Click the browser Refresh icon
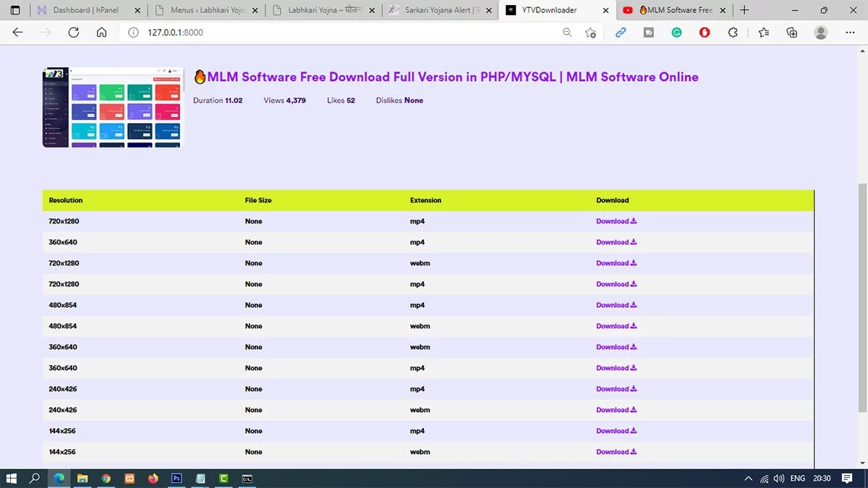 (73, 33)
